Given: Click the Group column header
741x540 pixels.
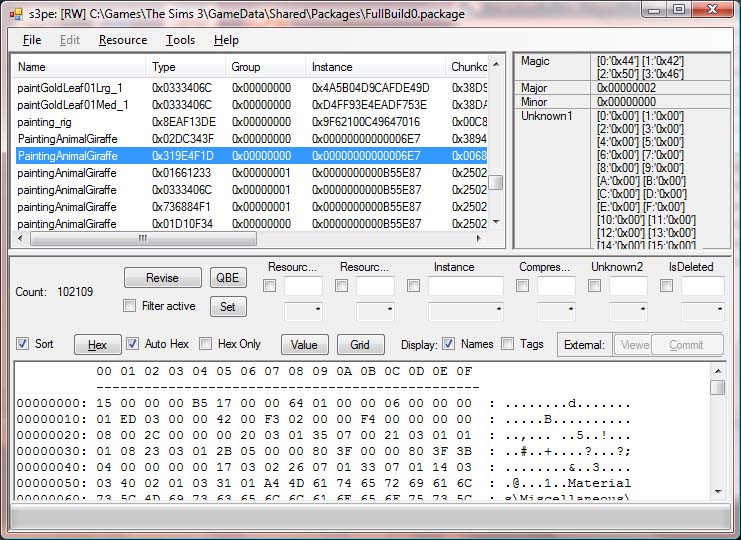Looking at the screenshot, I should tap(266, 67).
